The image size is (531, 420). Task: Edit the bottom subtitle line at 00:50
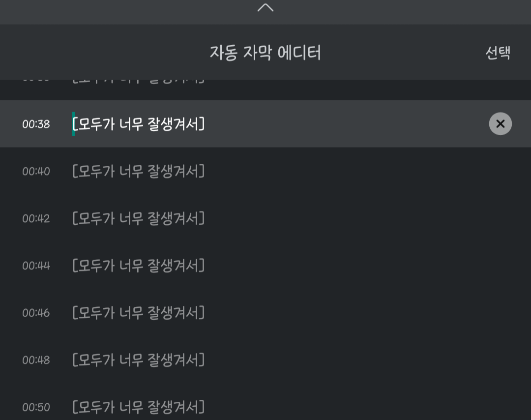[139, 407]
